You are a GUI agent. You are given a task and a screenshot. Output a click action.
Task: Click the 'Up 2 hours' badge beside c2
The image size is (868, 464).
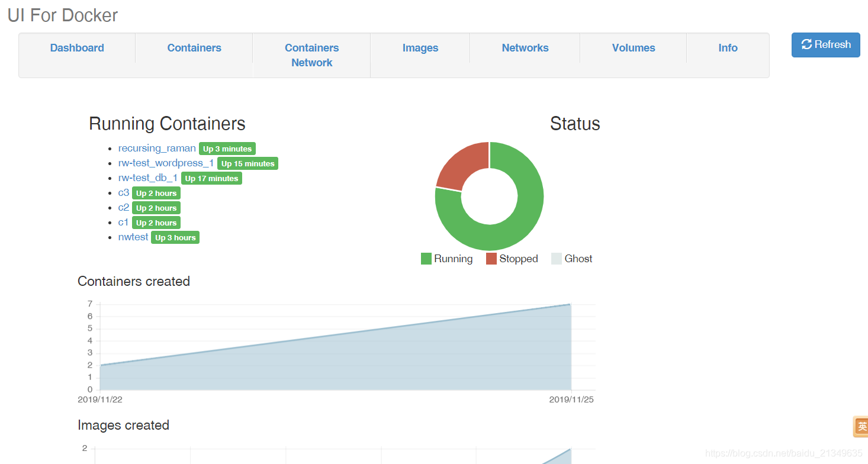(x=156, y=208)
